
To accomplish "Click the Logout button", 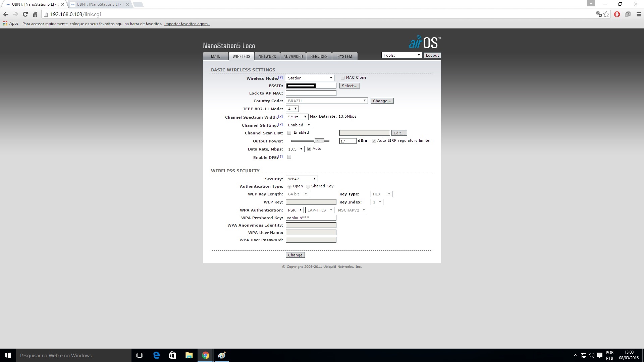I will tap(432, 55).
